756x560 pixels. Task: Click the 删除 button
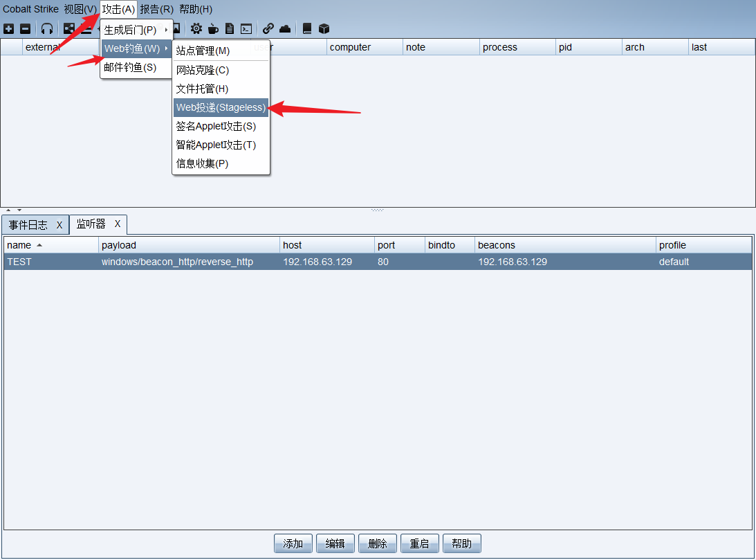click(x=378, y=543)
